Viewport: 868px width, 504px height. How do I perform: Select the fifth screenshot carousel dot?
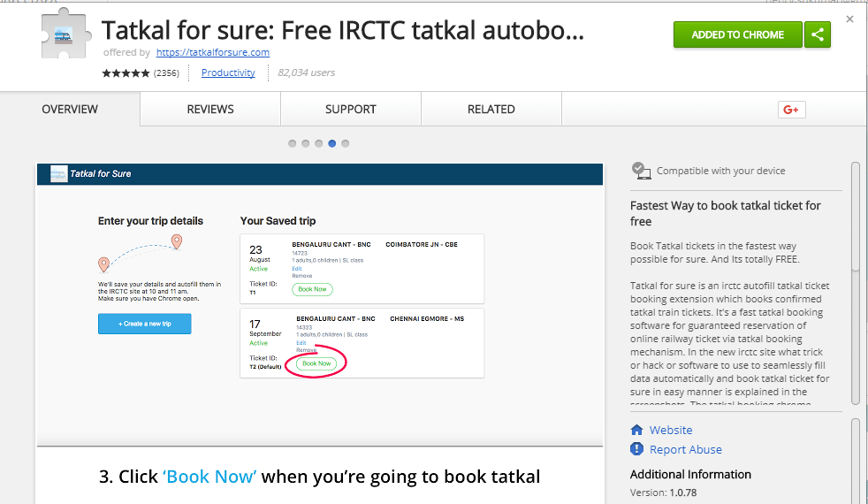[x=346, y=143]
